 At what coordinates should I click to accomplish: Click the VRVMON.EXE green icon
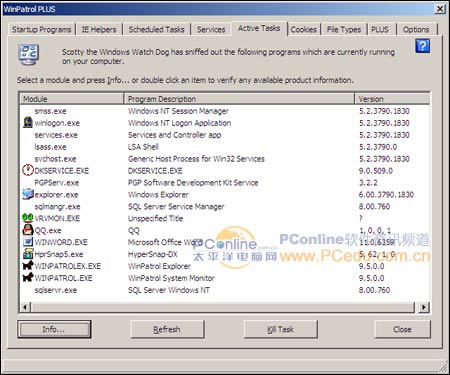pyautogui.click(x=28, y=218)
